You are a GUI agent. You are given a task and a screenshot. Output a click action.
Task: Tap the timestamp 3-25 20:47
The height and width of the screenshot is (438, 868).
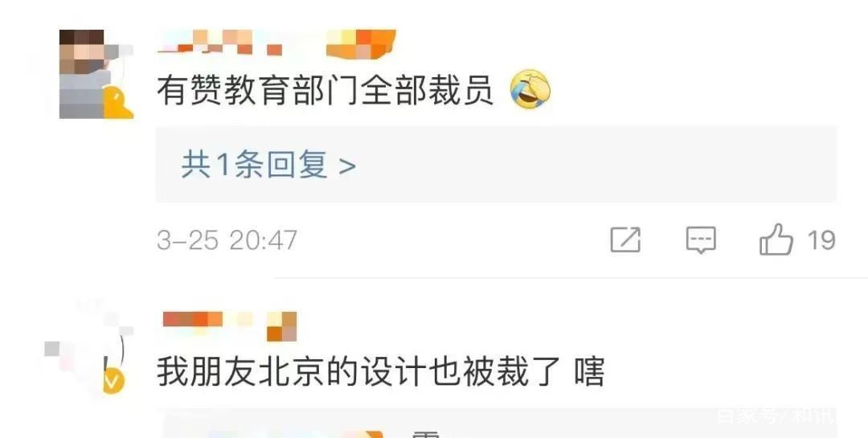(x=227, y=240)
